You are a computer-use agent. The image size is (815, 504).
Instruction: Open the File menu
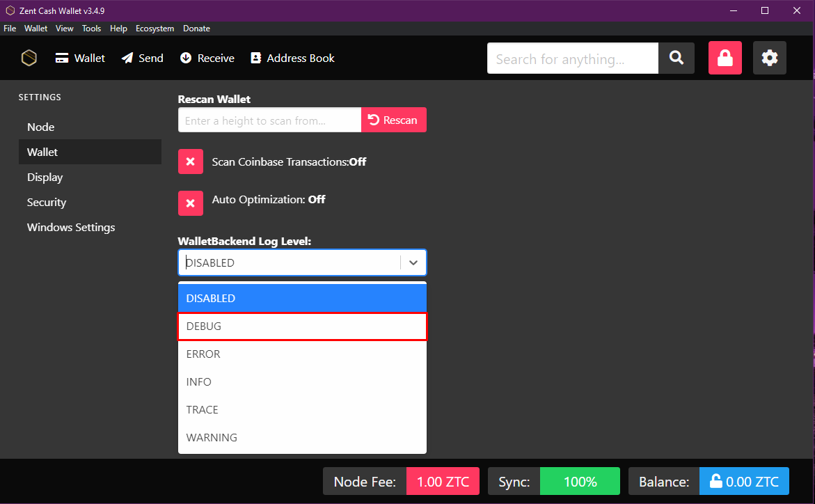[x=10, y=29]
